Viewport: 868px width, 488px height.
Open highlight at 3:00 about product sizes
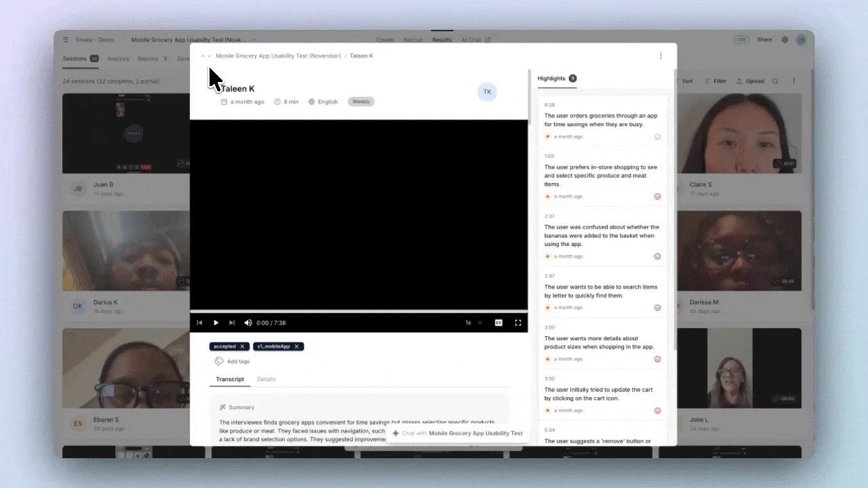point(602,342)
